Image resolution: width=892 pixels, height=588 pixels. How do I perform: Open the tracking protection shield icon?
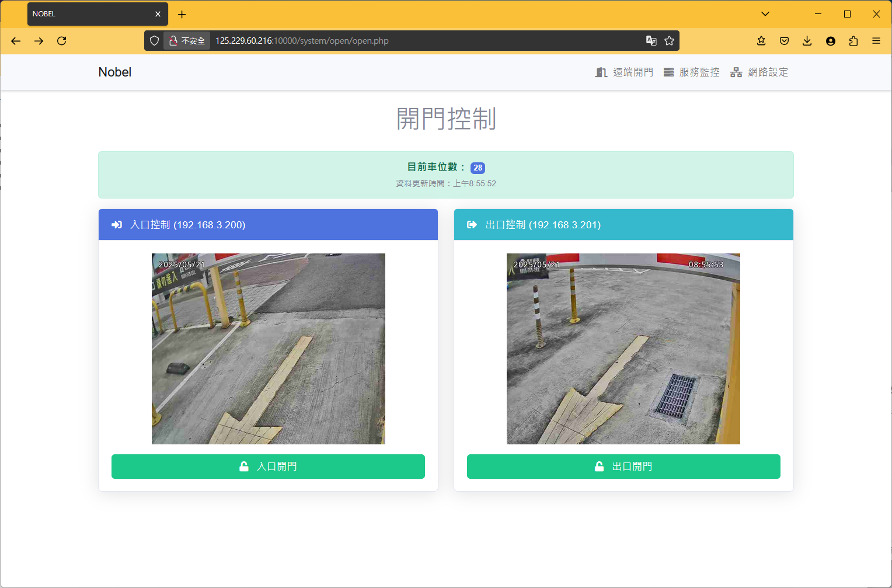point(154,41)
